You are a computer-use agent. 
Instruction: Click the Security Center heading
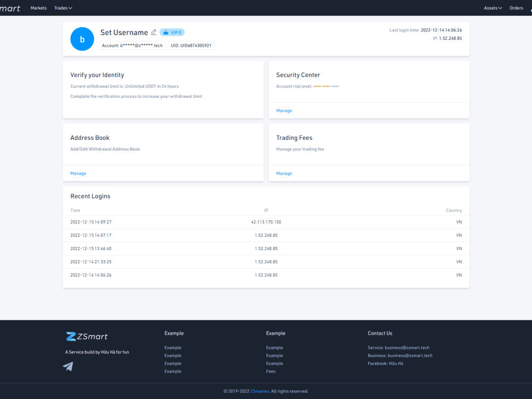click(298, 75)
